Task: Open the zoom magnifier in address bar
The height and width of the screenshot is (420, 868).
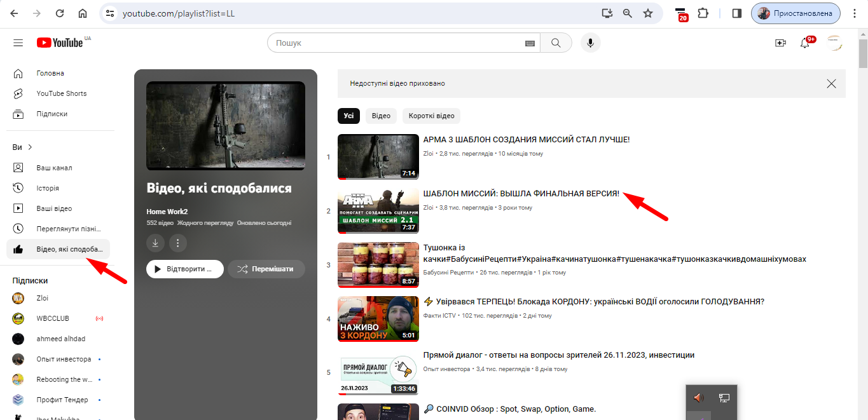Action: 628,13
